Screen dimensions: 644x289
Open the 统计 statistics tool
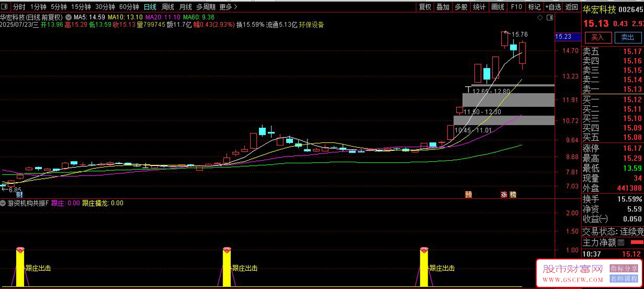[479, 7]
